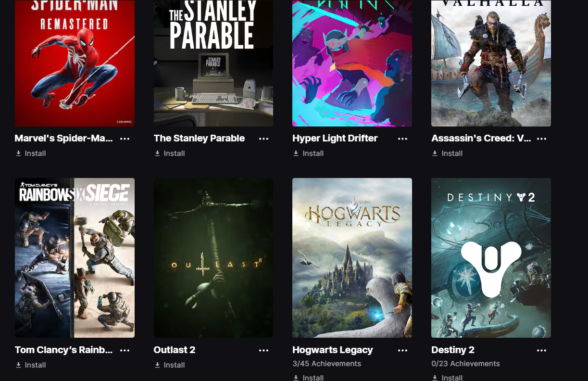This screenshot has height=381, width=588.
Task: Open Destiny 2 0/23 Achievements
Action: tap(465, 364)
